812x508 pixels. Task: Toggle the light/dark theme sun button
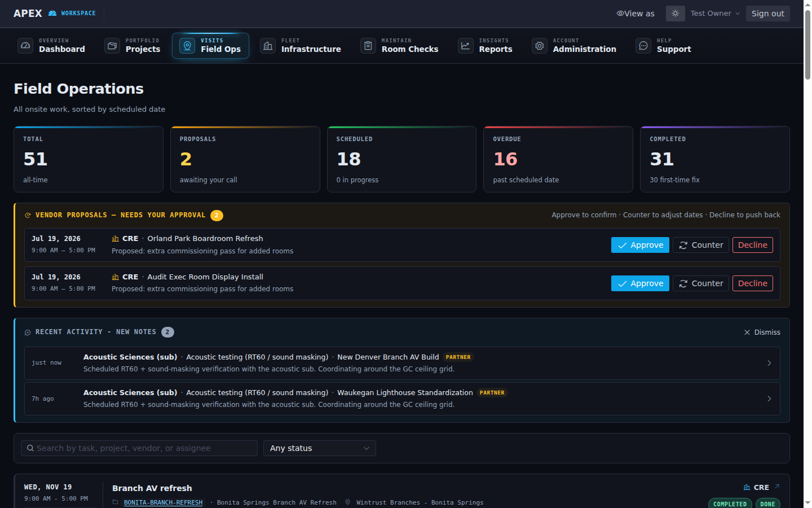pos(675,14)
